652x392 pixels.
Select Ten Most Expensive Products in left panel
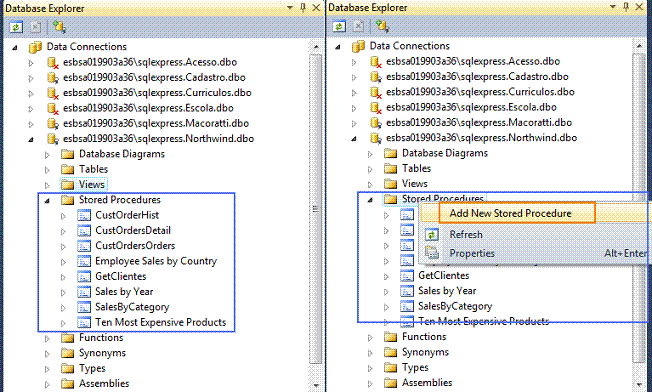point(161,322)
